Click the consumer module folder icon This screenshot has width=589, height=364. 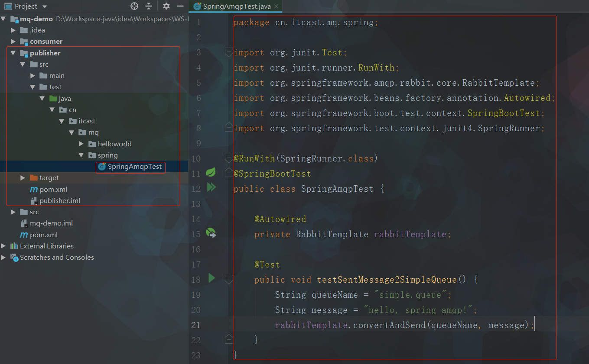24,42
